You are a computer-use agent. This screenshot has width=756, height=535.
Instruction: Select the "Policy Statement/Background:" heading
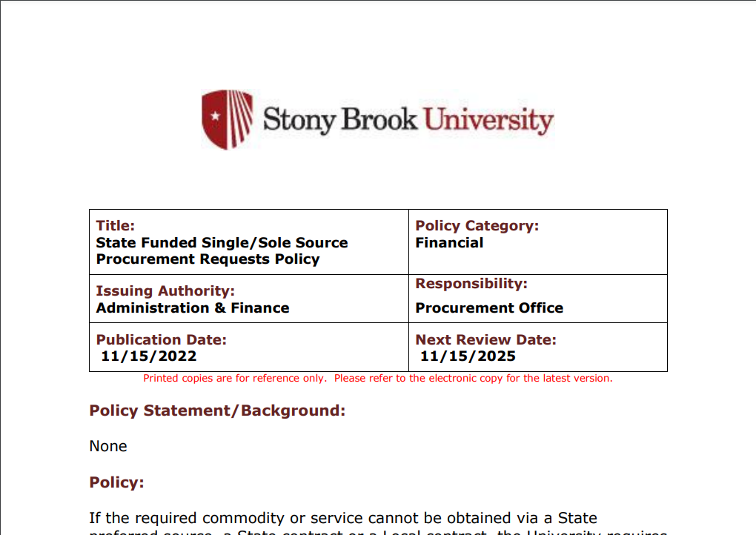click(217, 411)
